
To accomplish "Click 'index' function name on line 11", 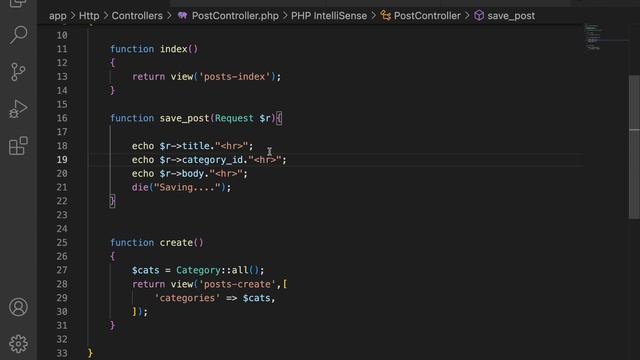I will click(173, 49).
